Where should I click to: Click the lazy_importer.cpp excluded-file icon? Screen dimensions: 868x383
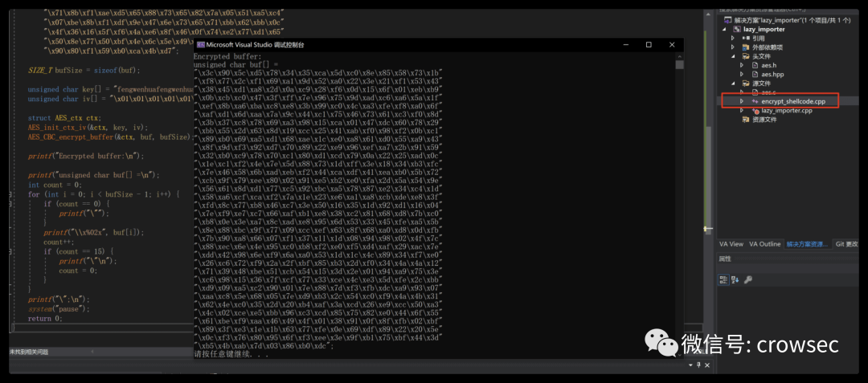[756, 111]
